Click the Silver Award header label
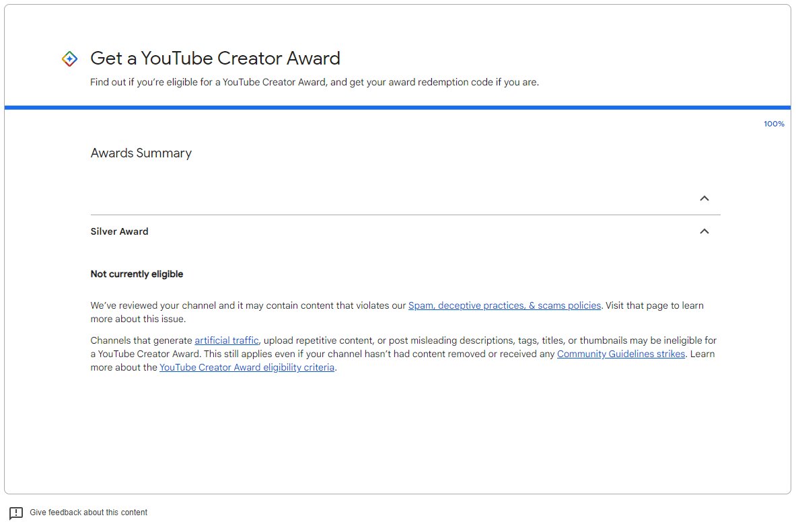This screenshot has width=796, height=532. pos(119,231)
